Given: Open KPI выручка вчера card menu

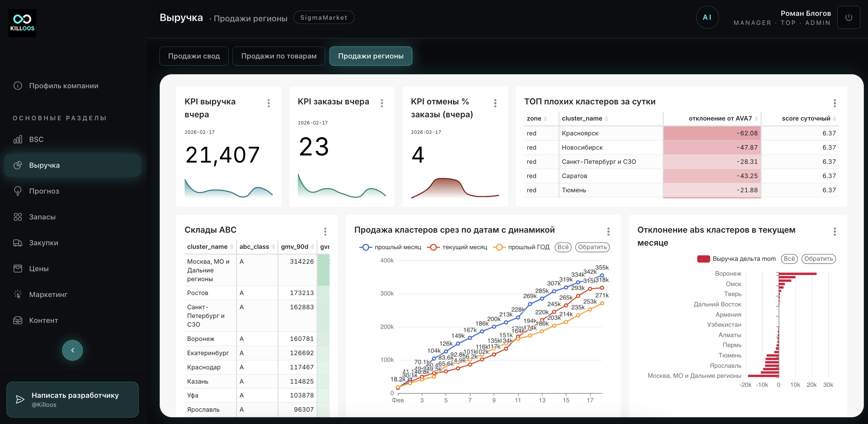Looking at the screenshot, I should click(268, 103).
